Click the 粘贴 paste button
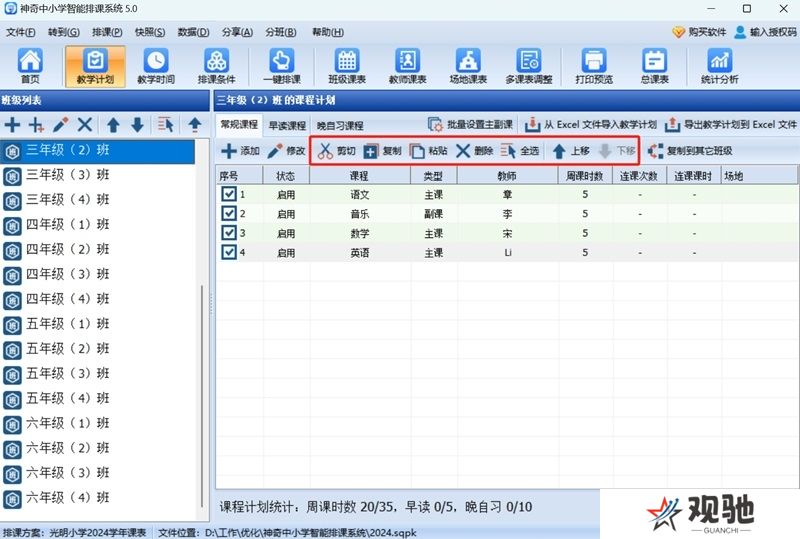 [429, 151]
